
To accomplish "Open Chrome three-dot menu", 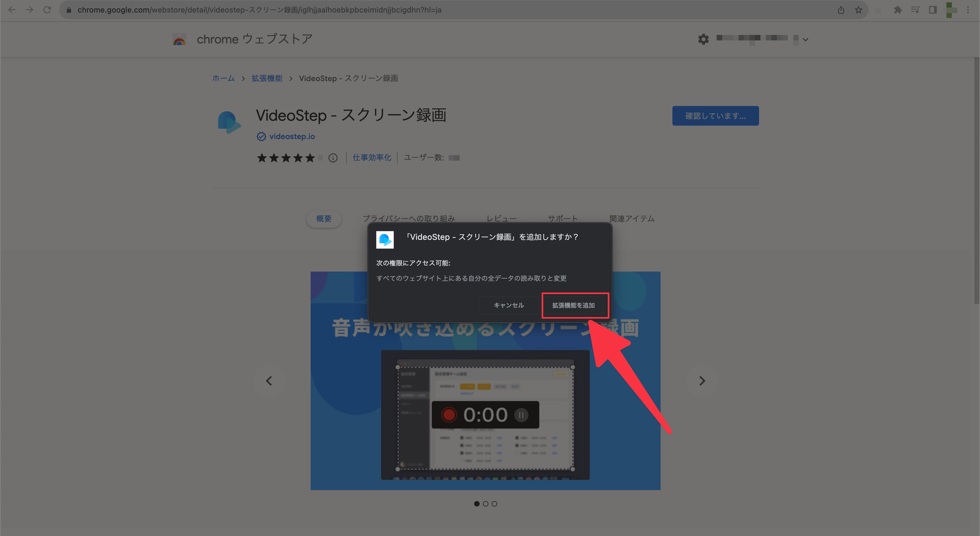I will pos(968,10).
